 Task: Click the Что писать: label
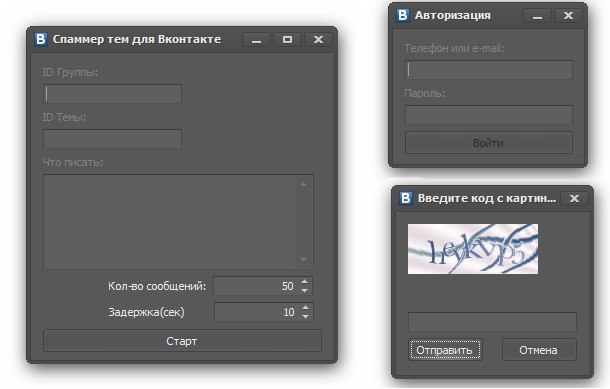73,163
